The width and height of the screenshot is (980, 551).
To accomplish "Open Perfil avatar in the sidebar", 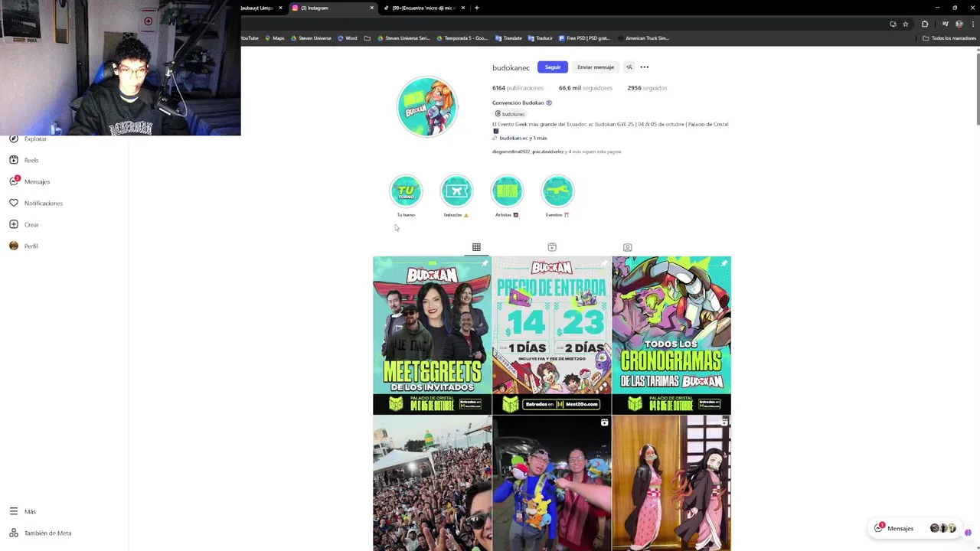I will (x=14, y=246).
